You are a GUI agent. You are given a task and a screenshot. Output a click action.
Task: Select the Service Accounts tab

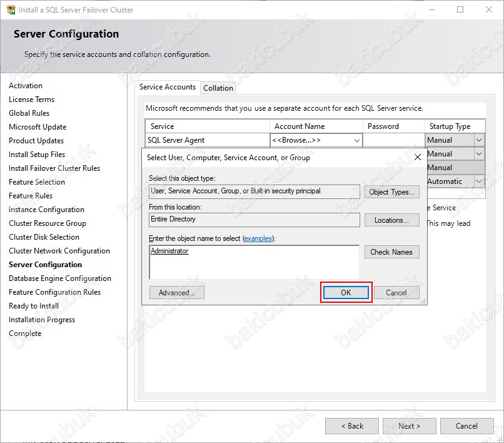click(168, 87)
